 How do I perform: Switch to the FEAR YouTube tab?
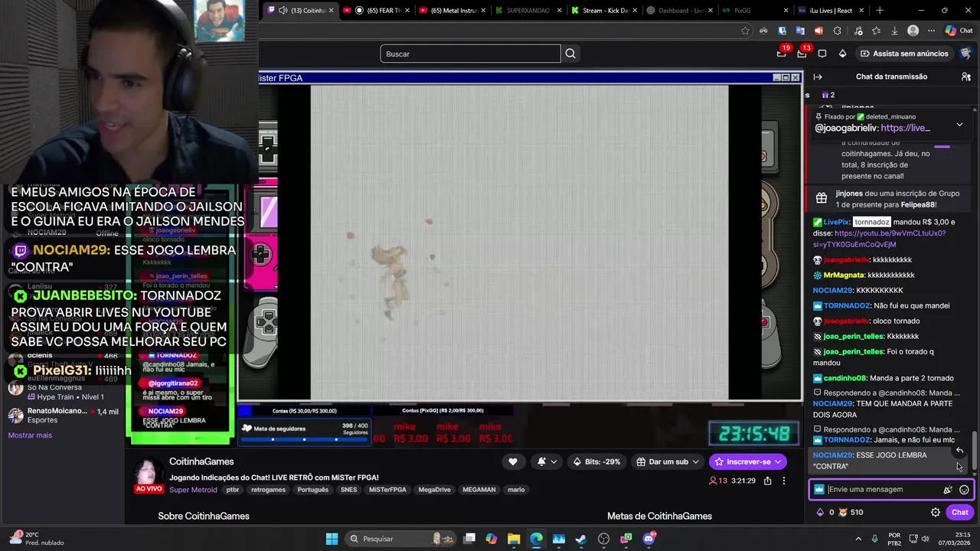(377, 11)
